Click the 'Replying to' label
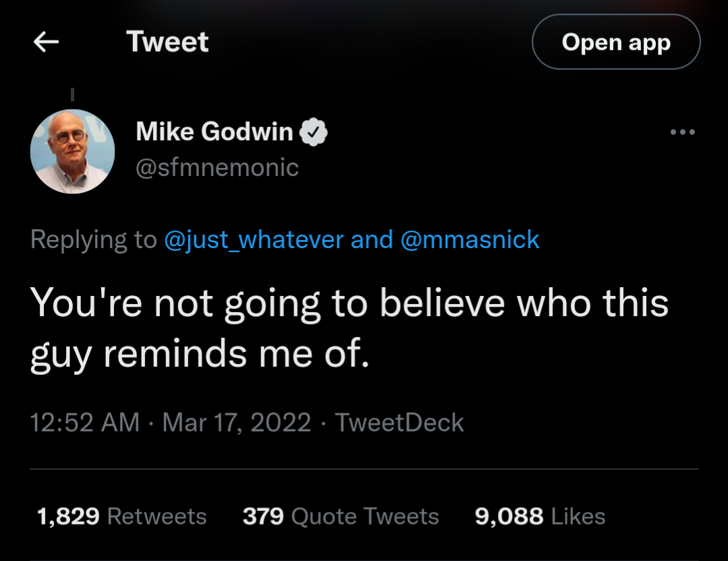Viewport: 728px width, 561px height. click(93, 239)
